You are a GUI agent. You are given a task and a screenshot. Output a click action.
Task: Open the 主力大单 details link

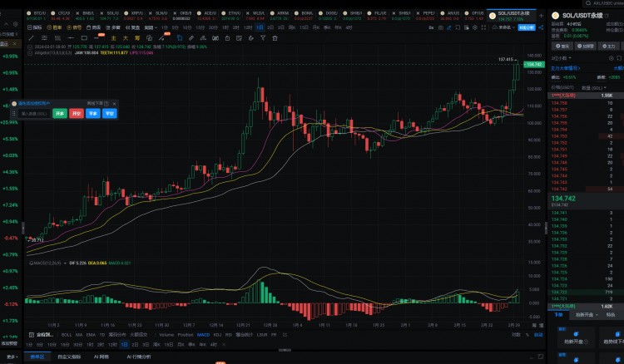(566, 68)
